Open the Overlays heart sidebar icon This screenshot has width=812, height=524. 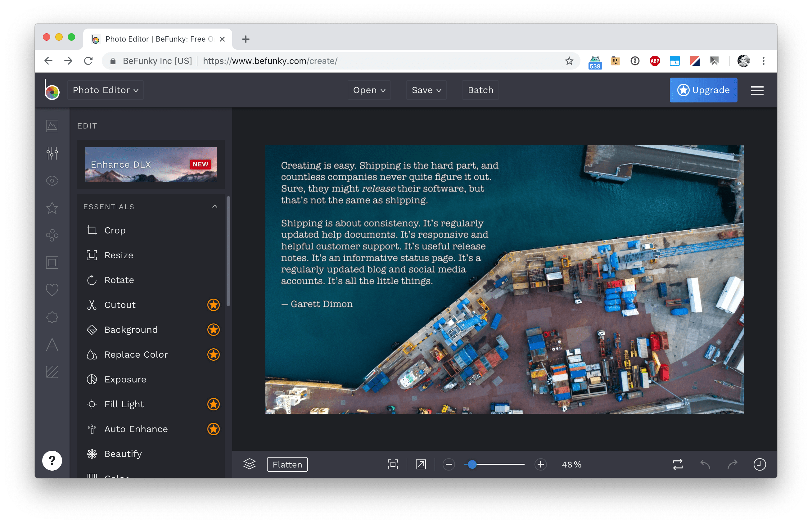(x=52, y=290)
